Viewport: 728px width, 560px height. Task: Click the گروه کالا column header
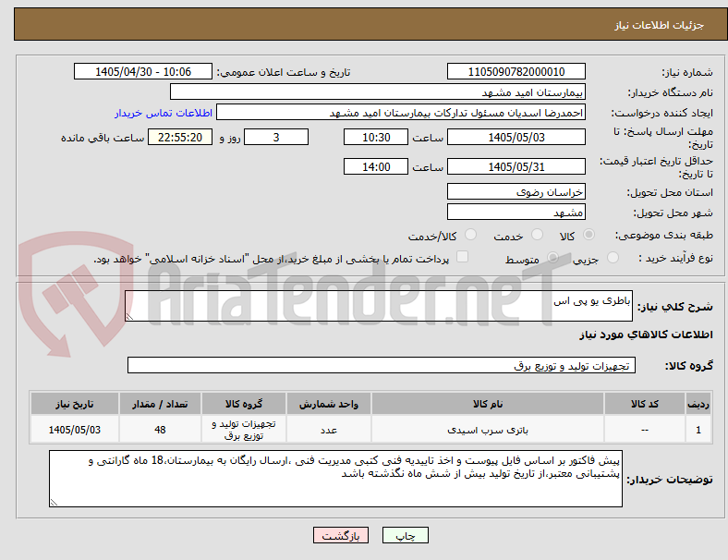point(244,404)
